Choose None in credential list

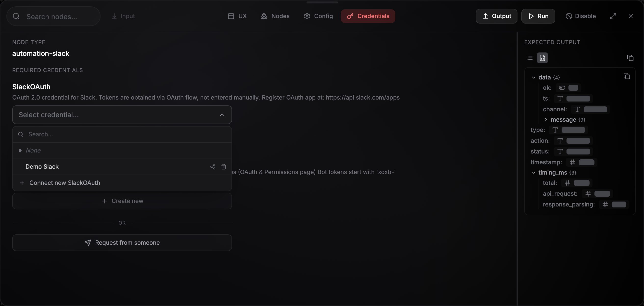coord(122,151)
